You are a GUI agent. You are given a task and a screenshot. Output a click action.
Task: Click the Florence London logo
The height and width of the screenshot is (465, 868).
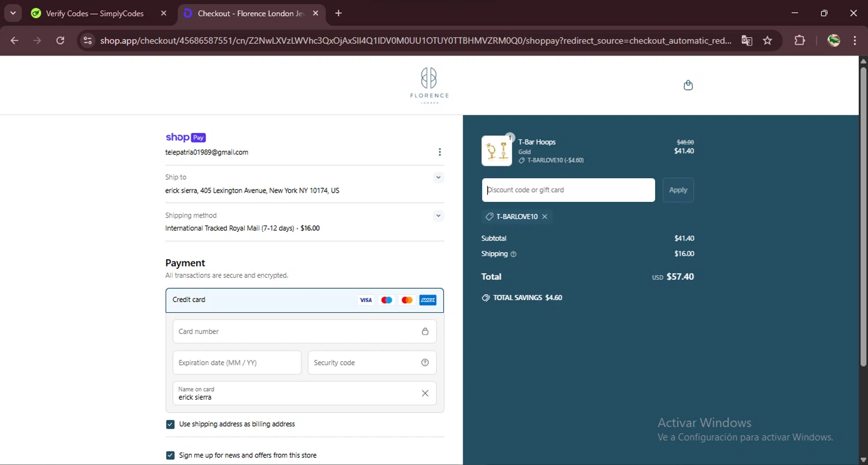point(429,86)
